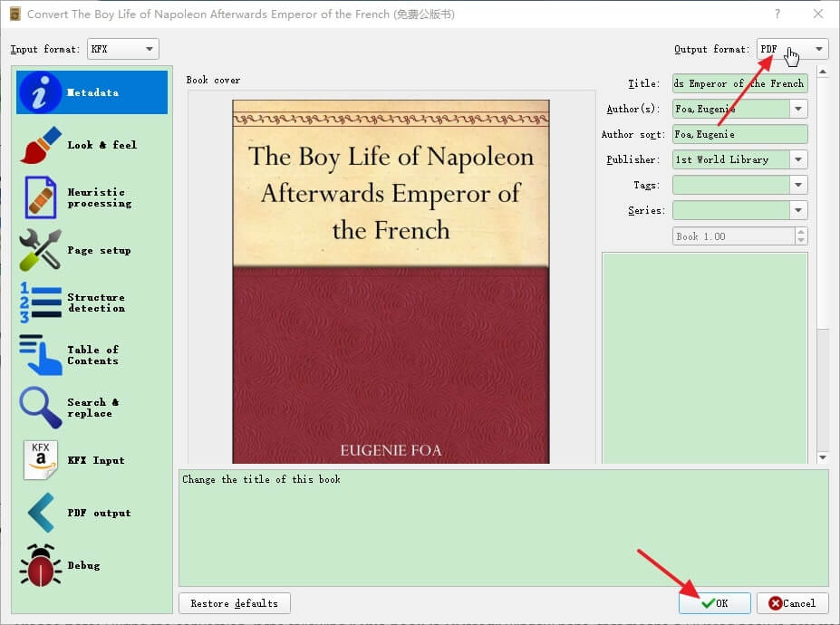
Task: Confirm conversion with the OK button
Action: pos(715,603)
